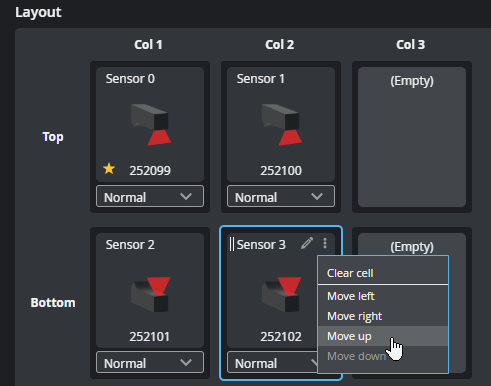Open Sensor 3 Normal orientation dropdown
The image size is (491, 386).
tap(272, 362)
